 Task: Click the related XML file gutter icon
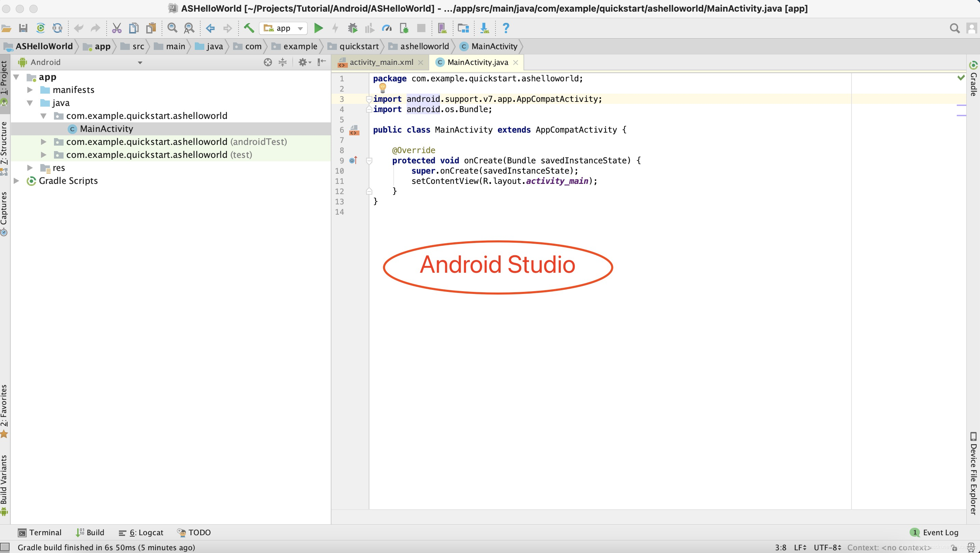354,130
